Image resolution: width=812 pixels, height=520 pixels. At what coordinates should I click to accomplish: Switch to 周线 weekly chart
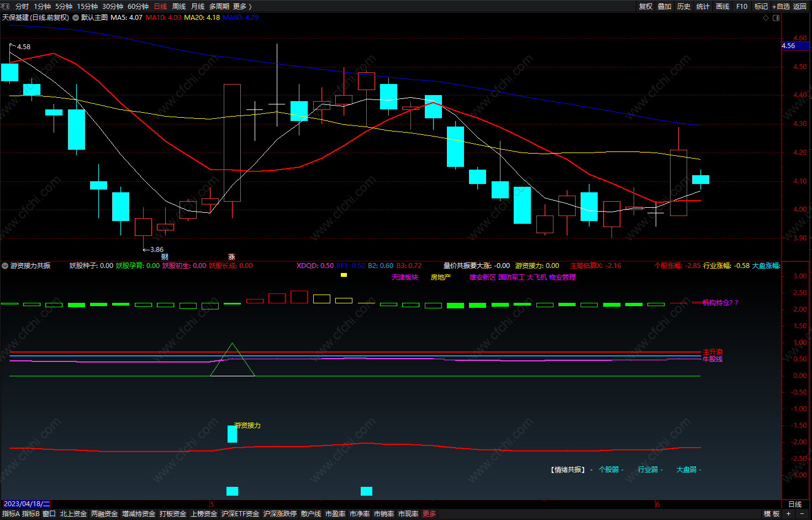click(179, 6)
